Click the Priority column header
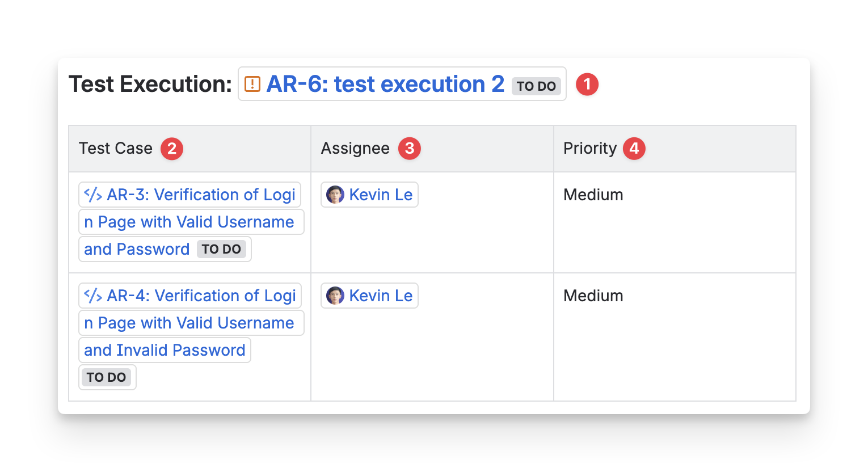 (x=589, y=149)
